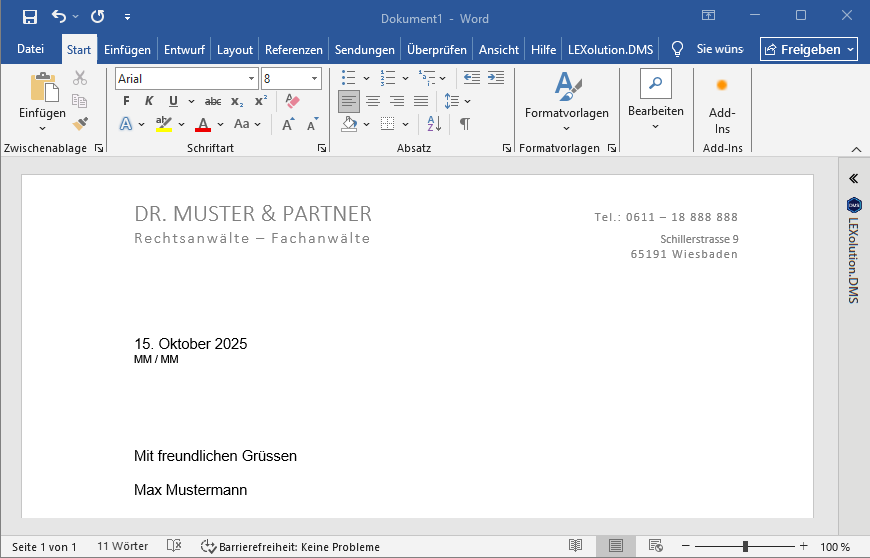Toggle italic formatting (K)
This screenshot has width=870, height=558.
(149, 101)
